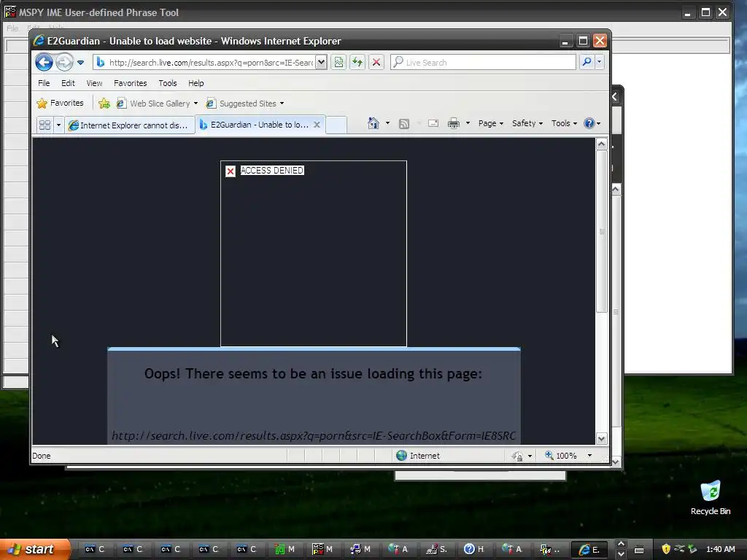The width and height of the screenshot is (747, 560).
Task: Switch to the Internet Explorer 'E.' taskbar button
Action: coord(589,549)
